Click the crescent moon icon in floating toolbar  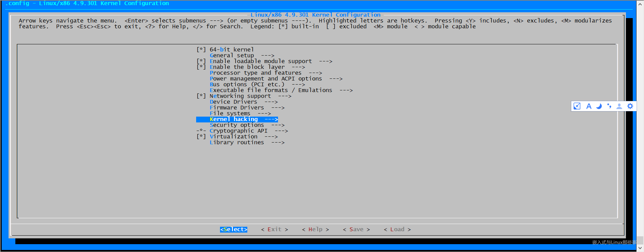[599, 106]
